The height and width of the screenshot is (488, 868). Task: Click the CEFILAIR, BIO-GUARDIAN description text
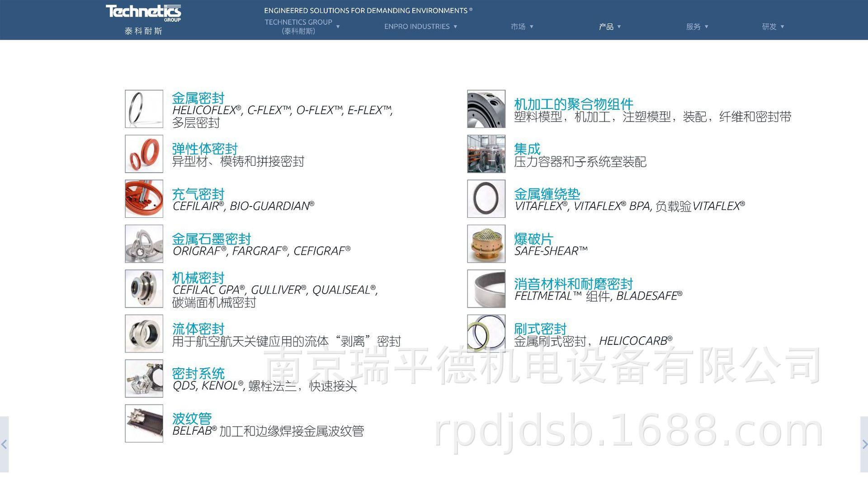tap(243, 206)
